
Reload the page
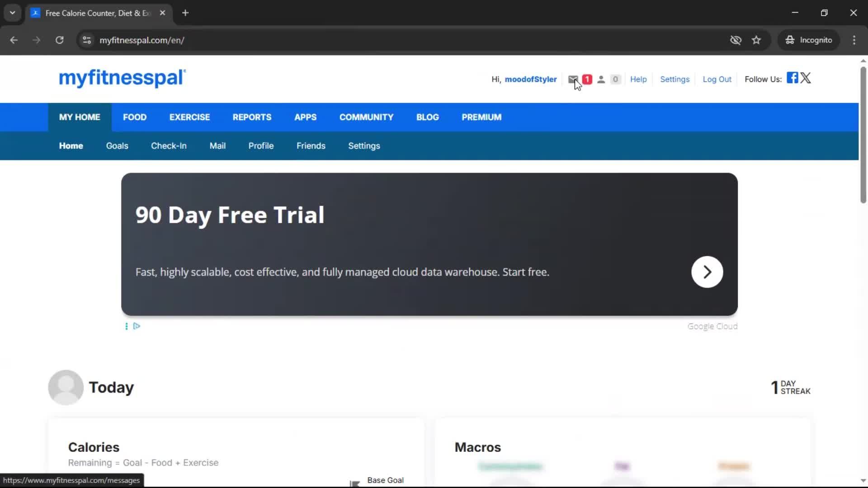(x=59, y=40)
